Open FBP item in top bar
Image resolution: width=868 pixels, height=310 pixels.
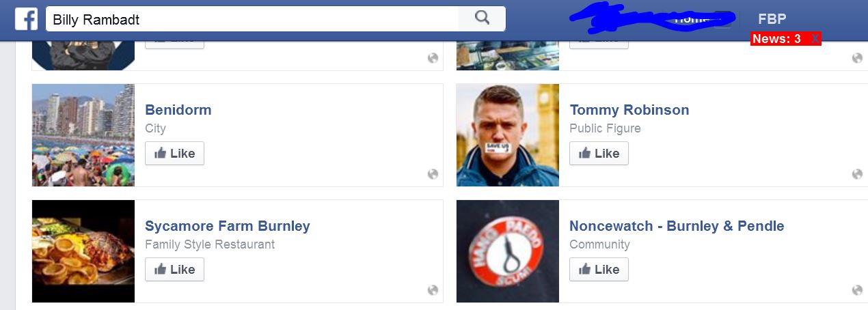(x=772, y=19)
